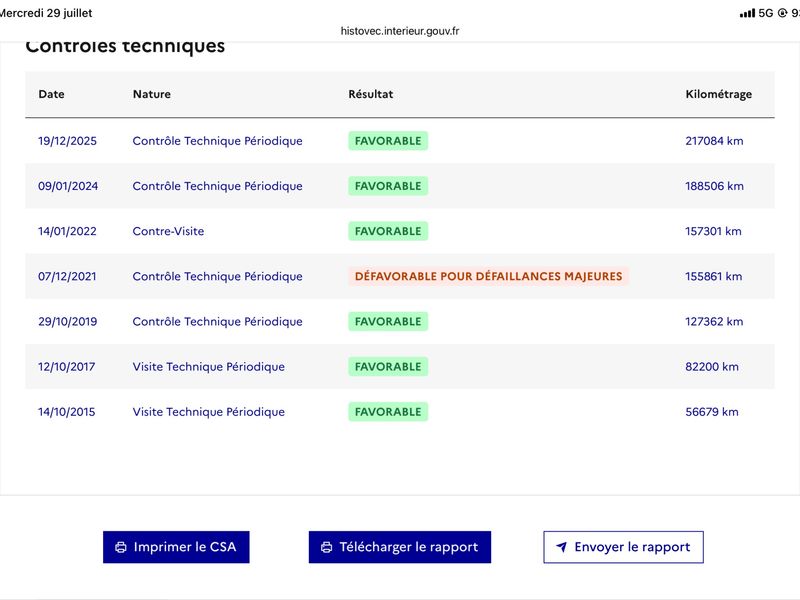Click the FAVORABLE badge for 09/01/2024

pyautogui.click(x=388, y=186)
